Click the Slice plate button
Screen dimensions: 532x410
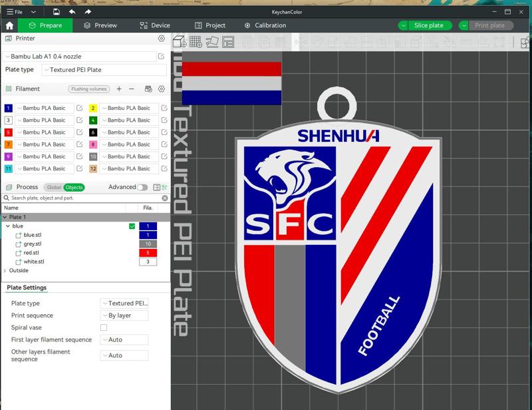coord(429,25)
